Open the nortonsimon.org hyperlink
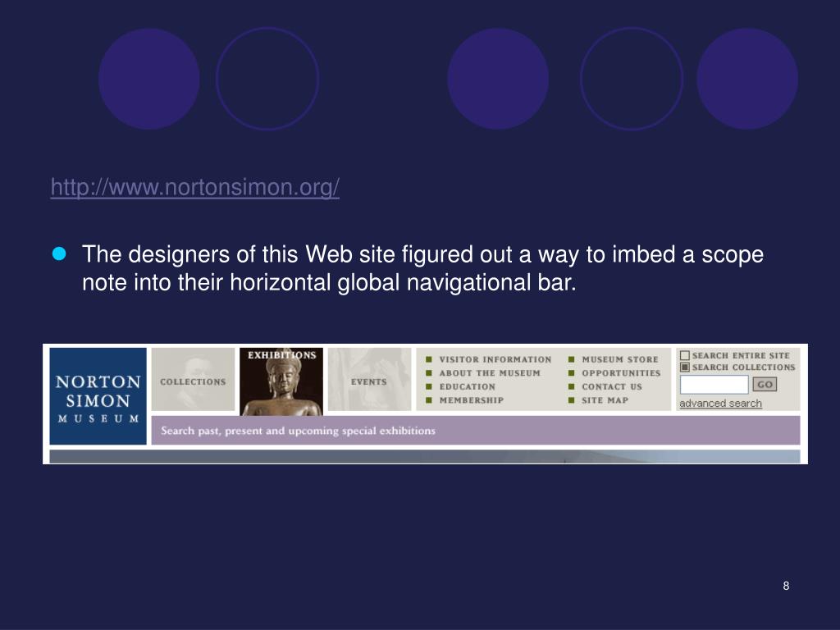This screenshot has width=840, height=630. pos(195,188)
